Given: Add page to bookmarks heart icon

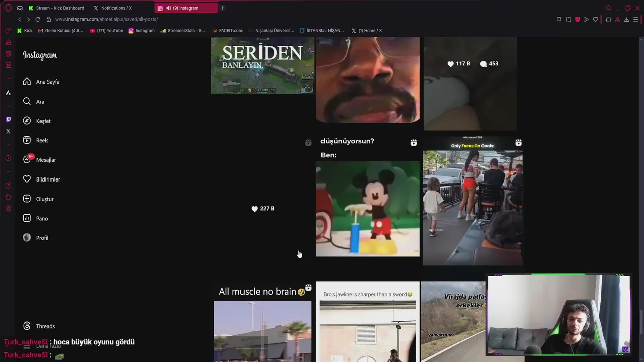Looking at the screenshot, I should 595,19.
